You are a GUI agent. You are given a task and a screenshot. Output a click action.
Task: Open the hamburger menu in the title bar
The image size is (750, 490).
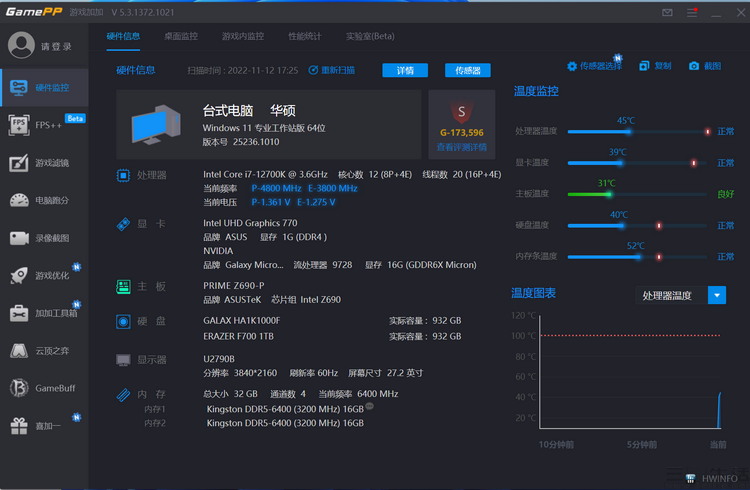[692, 12]
